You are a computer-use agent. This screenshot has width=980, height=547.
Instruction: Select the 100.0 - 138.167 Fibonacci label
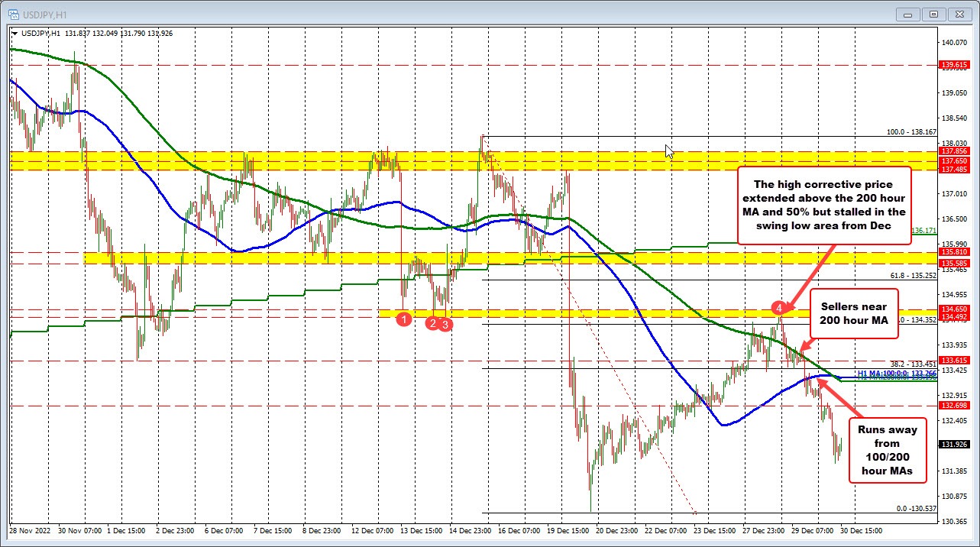[x=911, y=132]
